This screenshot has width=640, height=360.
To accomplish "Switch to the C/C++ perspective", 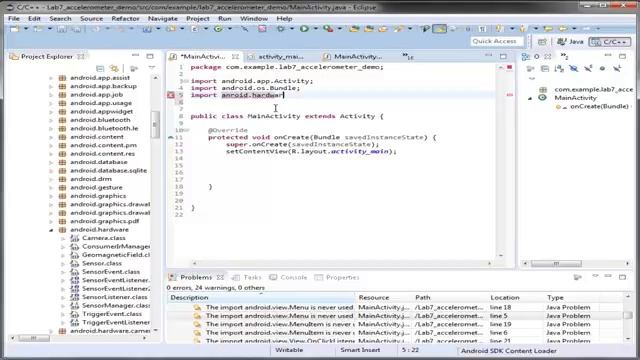I will tap(610, 42).
